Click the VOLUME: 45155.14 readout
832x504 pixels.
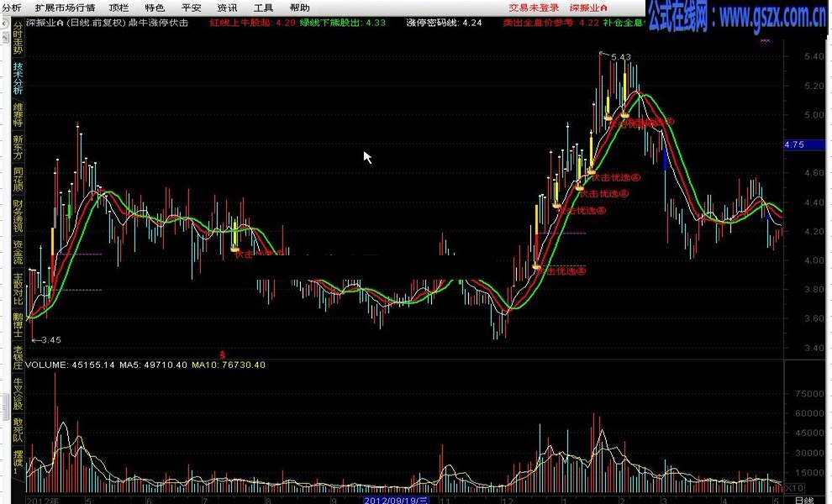[70, 365]
